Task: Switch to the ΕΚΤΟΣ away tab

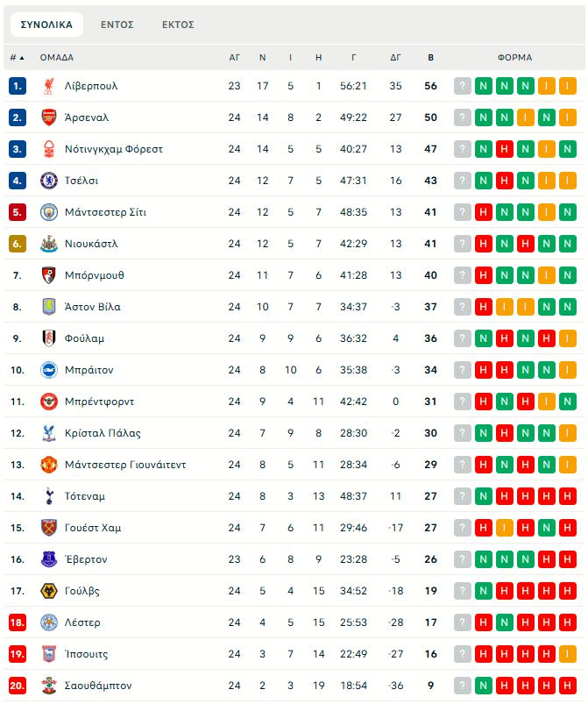Action: pyautogui.click(x=178, y=25)
